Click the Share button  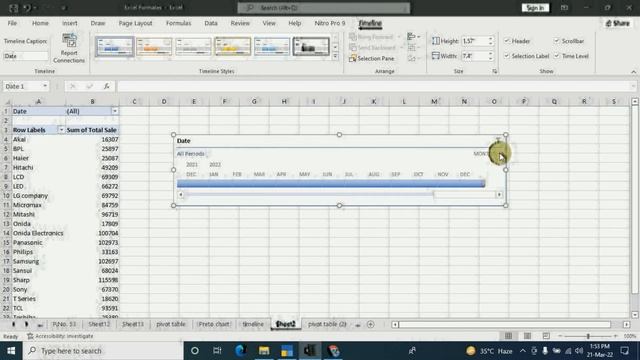coord(618,23)
